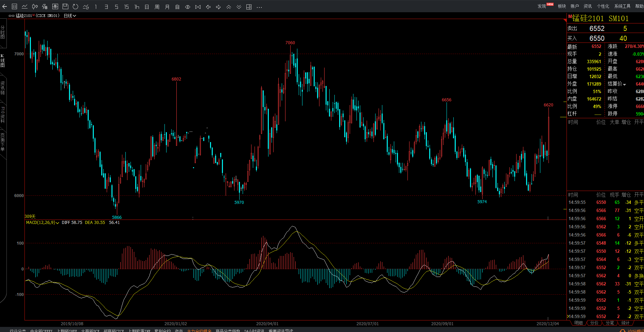
Task: Switch to the F10资料 side tab
Action: click(x=3, y=115)
